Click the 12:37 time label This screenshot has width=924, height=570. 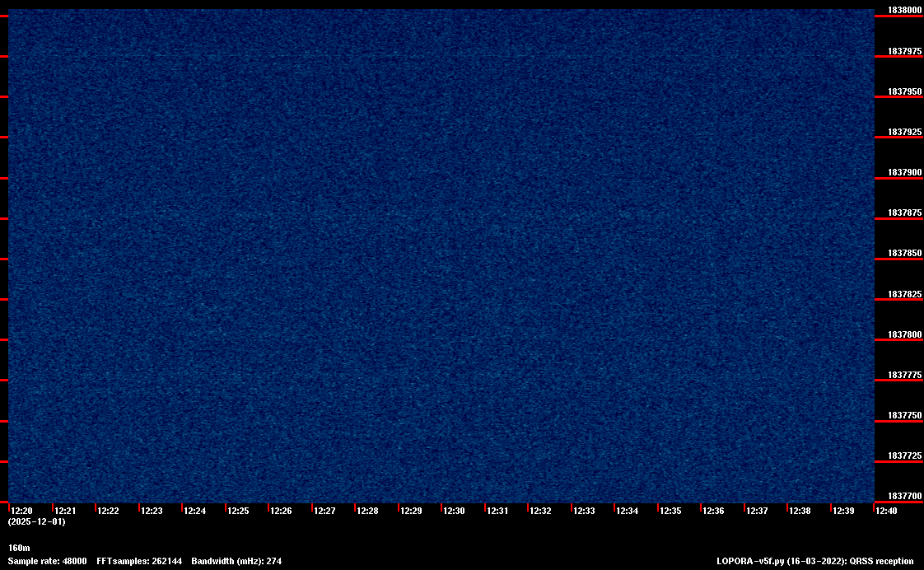pos(757,511)
